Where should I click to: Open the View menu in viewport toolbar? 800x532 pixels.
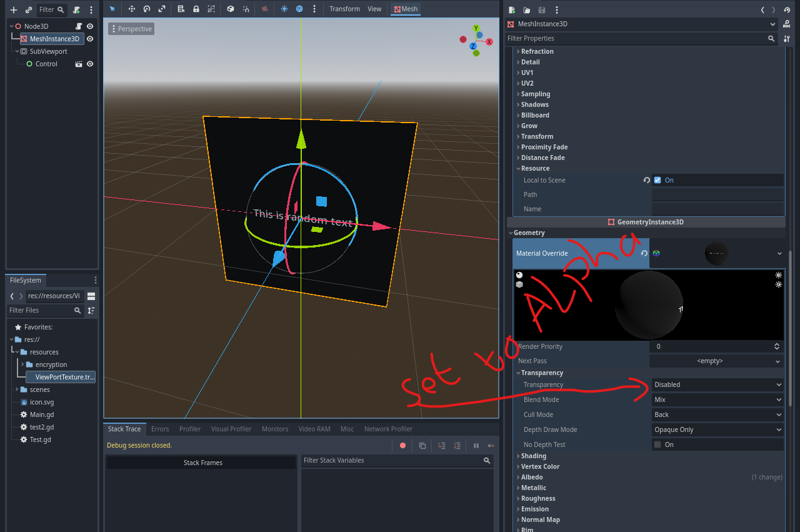[x=374, y=9]
